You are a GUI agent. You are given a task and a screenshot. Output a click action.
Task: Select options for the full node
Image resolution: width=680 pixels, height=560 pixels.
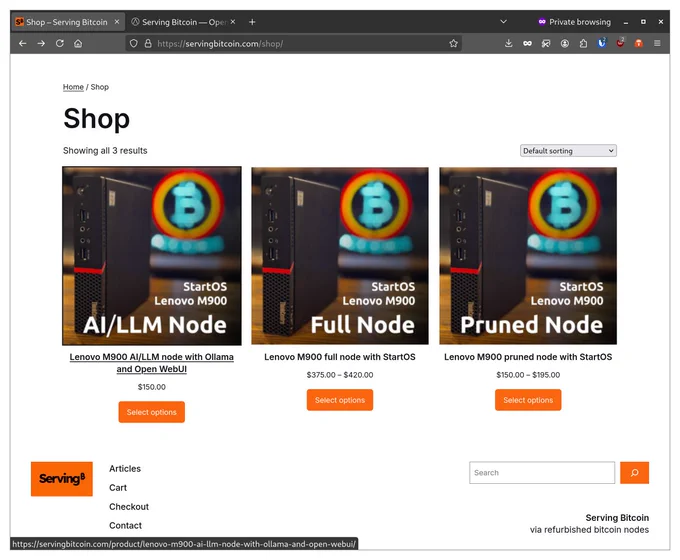coord(340,400)
